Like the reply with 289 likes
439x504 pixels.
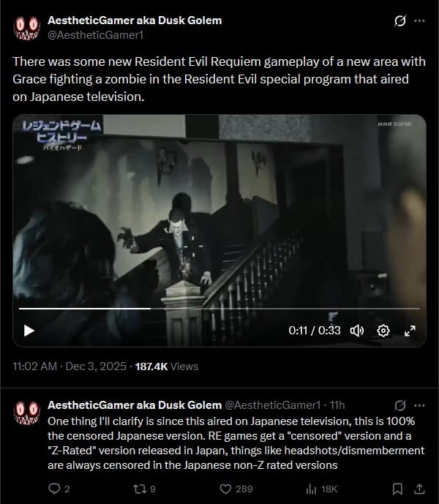(x=236, y=489)
